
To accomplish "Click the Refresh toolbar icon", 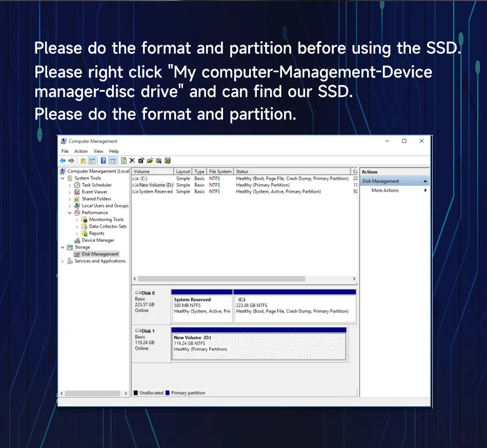I will tap(124, 160).
